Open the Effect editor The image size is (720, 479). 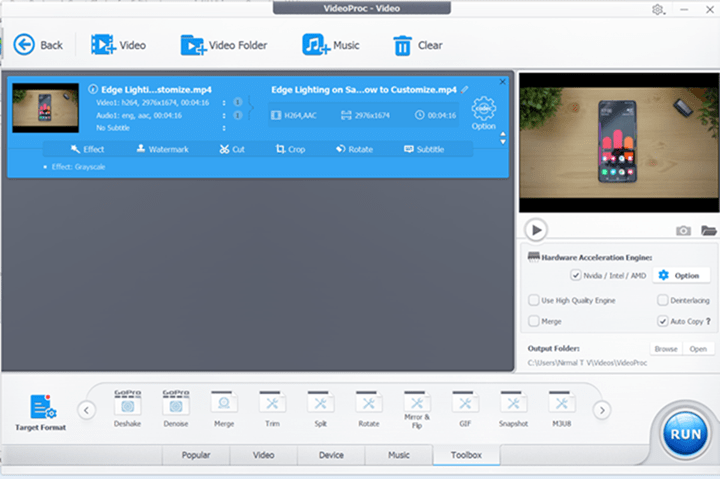tap(87, 149)
